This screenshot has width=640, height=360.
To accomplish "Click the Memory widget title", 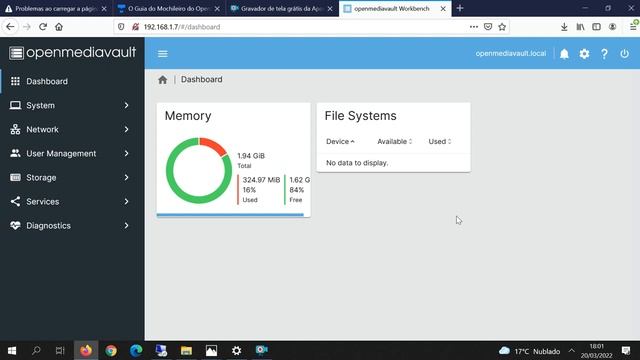I will coord(188,116).
